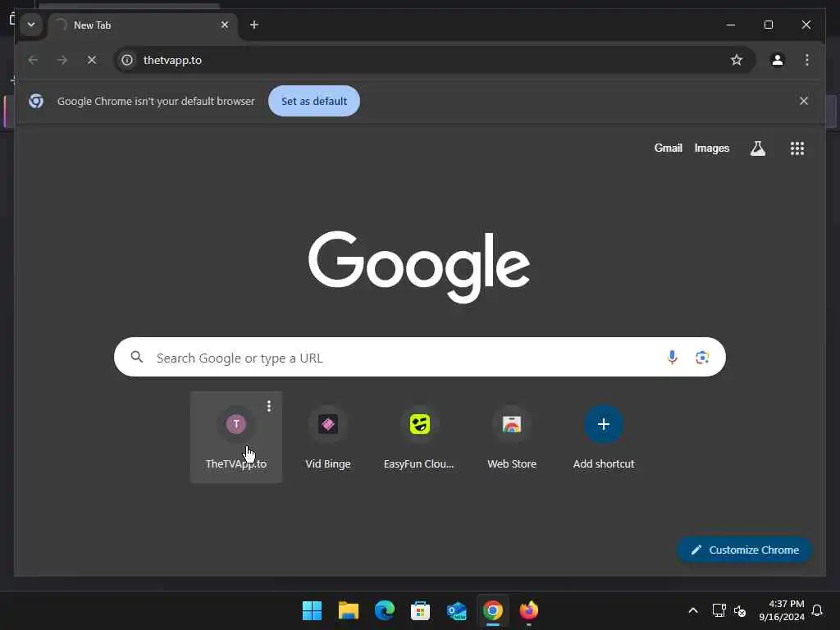Open the Windows Start menu
Image resolution: width=840 pixels, height=630 pixels.
click(312, 610)
